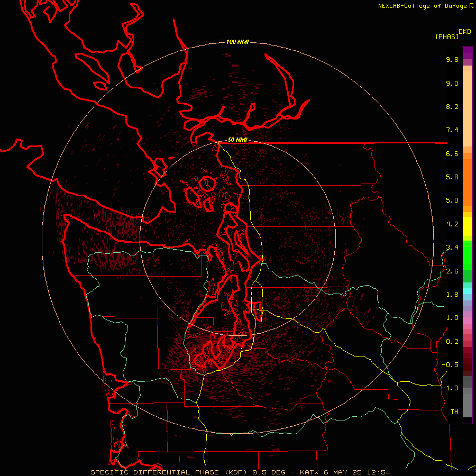Click the TH threshold label on scale
The height and width of the screenshot is (476, 476).
[x=454, y=412]
